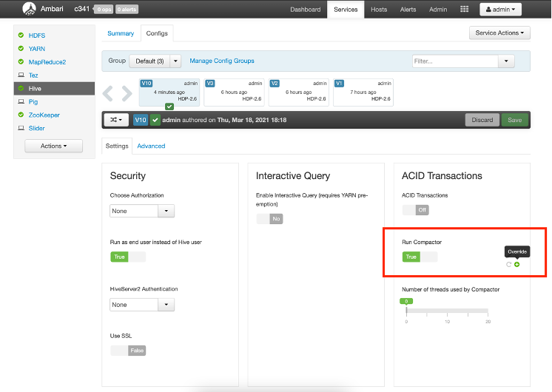Click the 0 ops badge
552x392 pixels.
coord(104,10)
